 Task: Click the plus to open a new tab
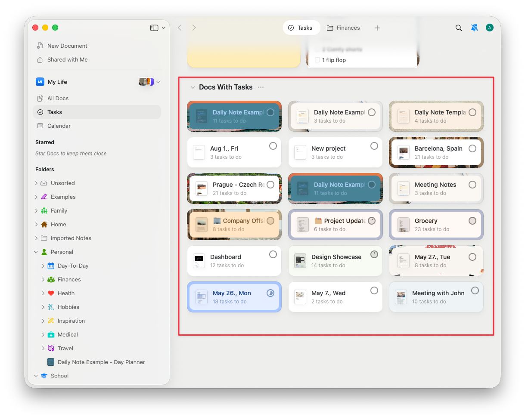pos(377,28)
